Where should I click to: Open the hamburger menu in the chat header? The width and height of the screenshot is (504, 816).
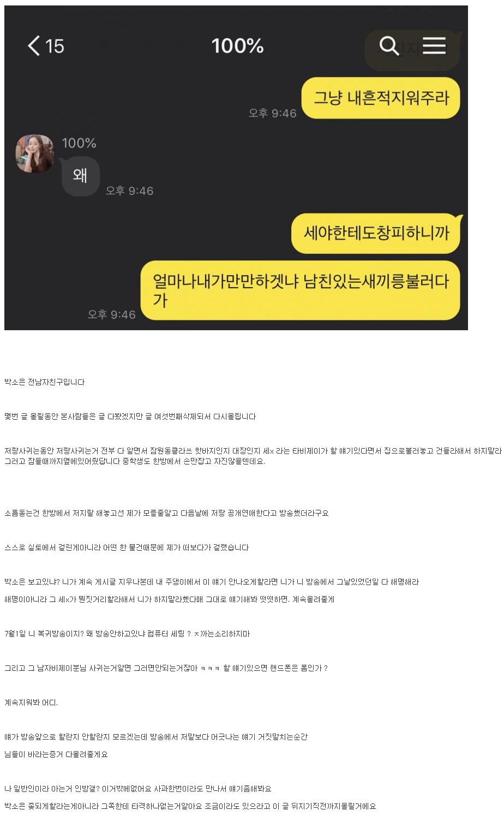tap(434, 46)
